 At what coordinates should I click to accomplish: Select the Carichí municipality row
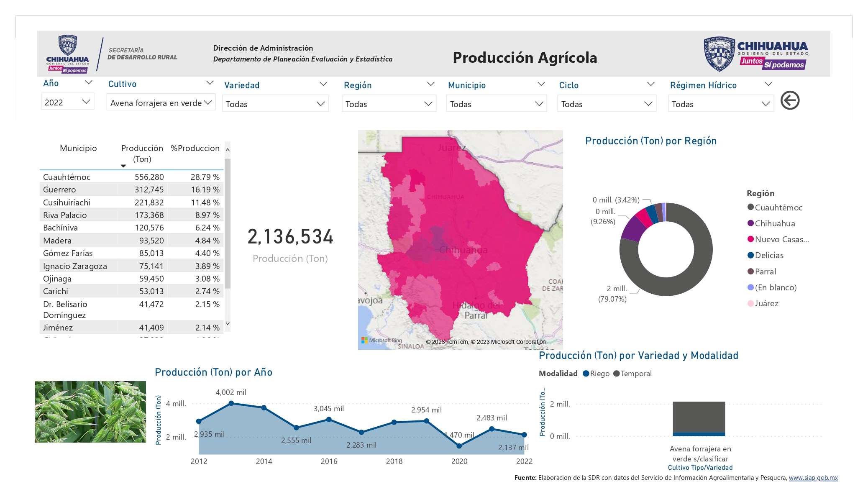click(x=131, y=291)
